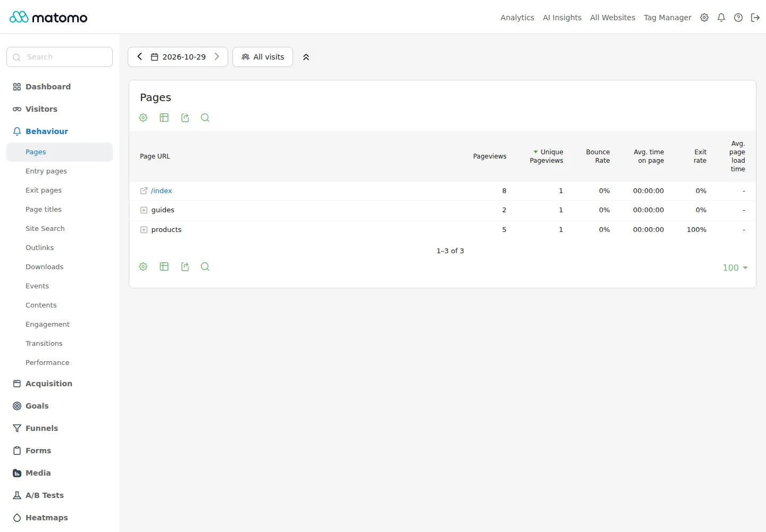Search the table with magnifier icon above table
This screenshot has width=766, height=532.
click(x=205, y=118)
